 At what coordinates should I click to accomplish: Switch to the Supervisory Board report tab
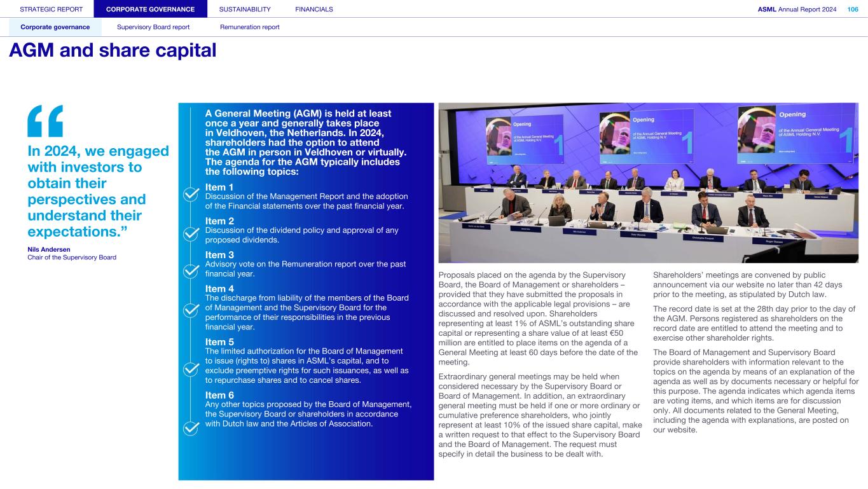tap(153, 27)
